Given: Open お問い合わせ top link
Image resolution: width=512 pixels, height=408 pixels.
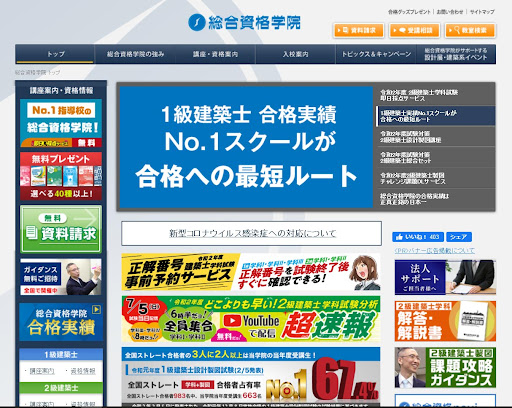Looking at the screenshot, I should pyautogui.click(x=450, y=12).
